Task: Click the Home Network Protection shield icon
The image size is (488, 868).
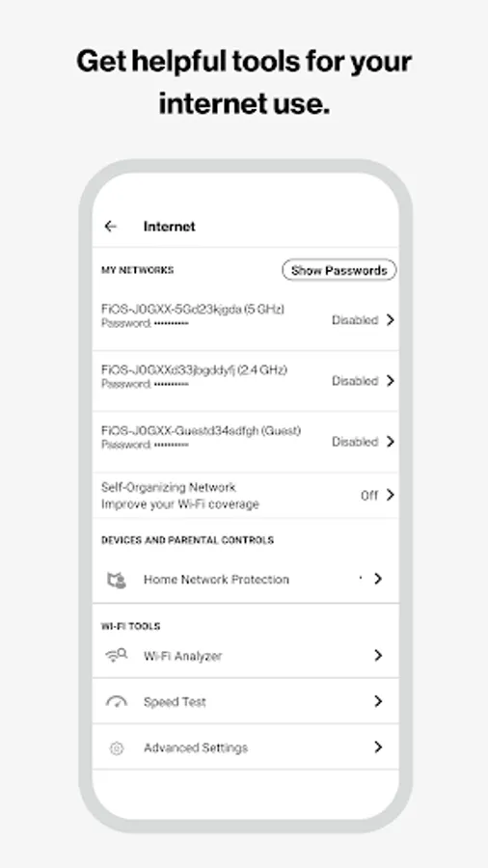Action: 116,580
